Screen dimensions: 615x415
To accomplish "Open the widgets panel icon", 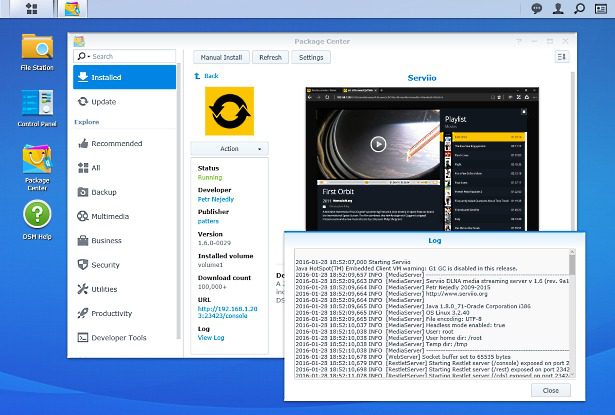I will (600, 8).
